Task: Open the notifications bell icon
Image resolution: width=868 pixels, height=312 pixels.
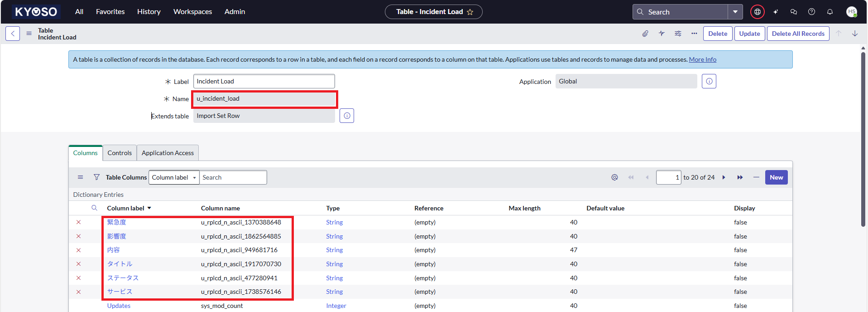Action: click(830, 12)
